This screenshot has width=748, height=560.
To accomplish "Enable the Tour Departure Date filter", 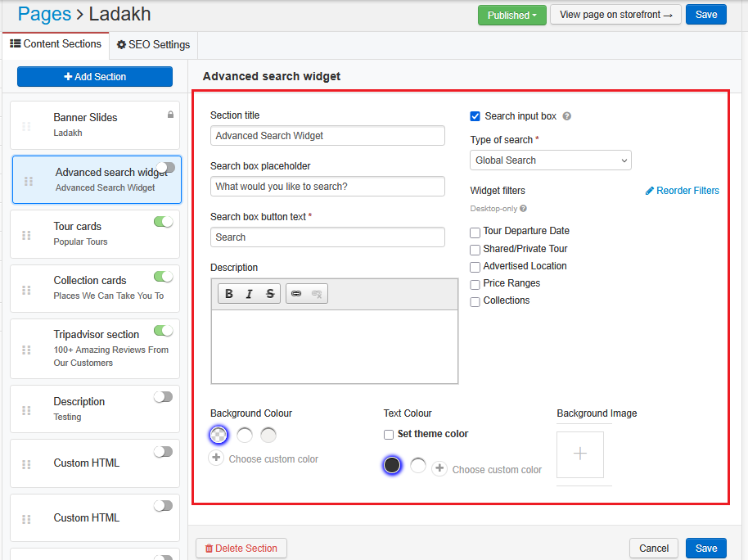I will coord(475,233).
